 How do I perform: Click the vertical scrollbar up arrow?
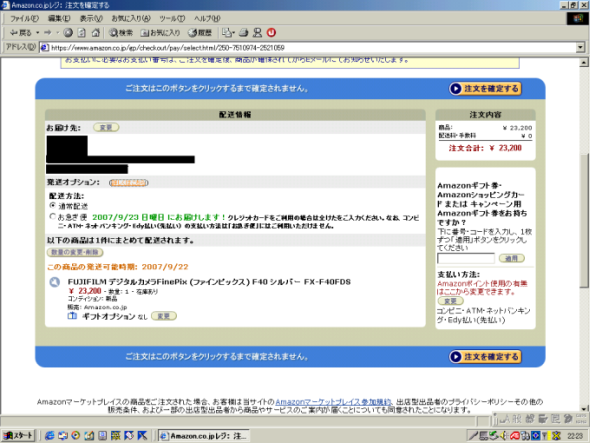click(x=584, y=62)
